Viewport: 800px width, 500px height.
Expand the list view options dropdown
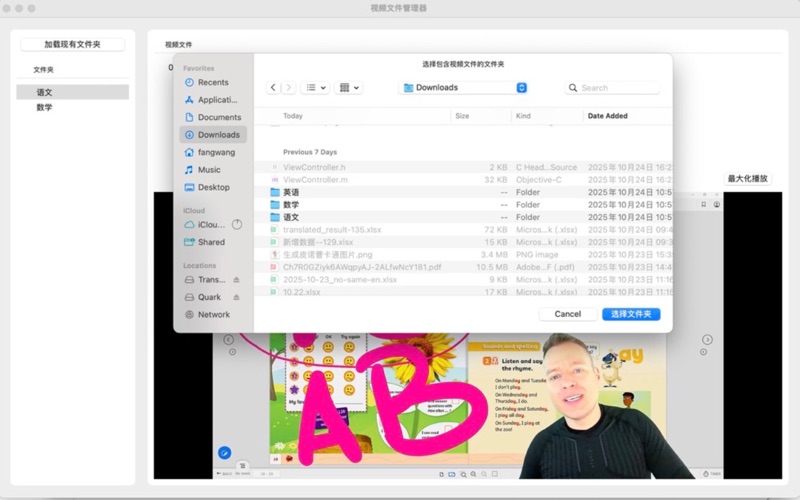(314, 88)
